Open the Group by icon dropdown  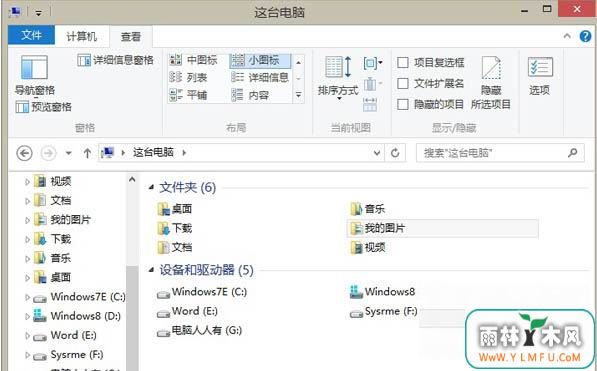point(373,63)
